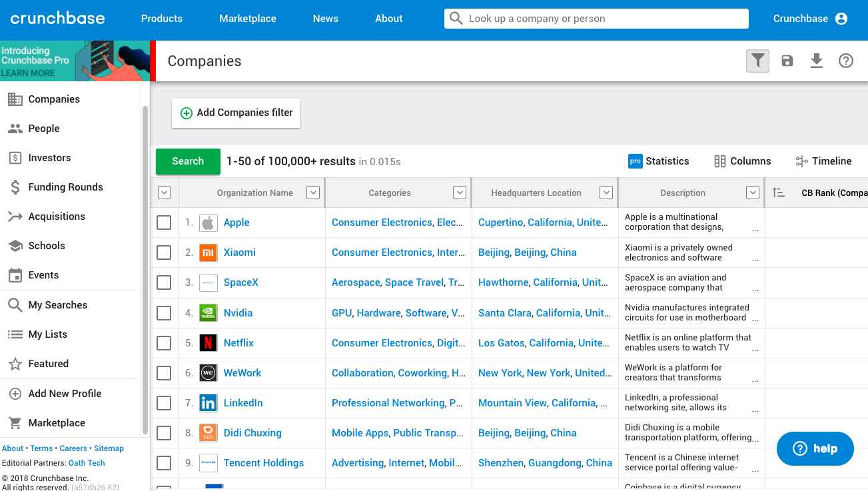This screenshot has height=491, width=868.
Task: Click the Apple logo thumbnail
Action: click(x=209, y=223)
